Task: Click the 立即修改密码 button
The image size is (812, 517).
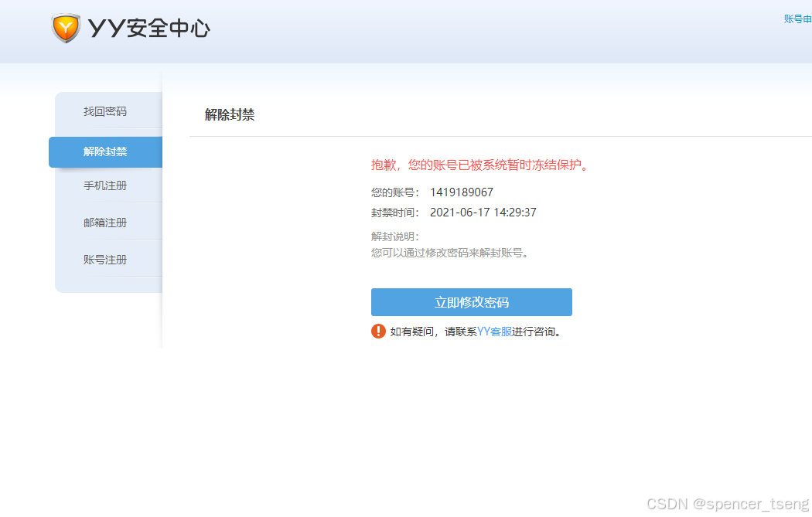Action: [x=472, y=302]
